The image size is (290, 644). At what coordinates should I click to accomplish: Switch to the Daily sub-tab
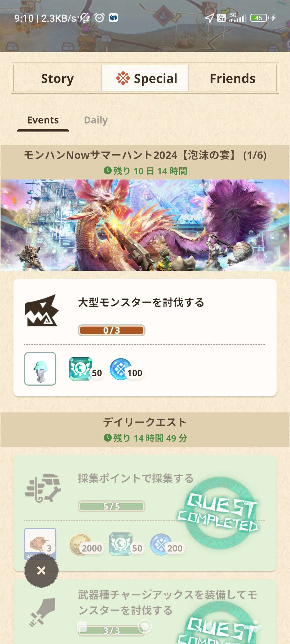[x=96, y=120]
